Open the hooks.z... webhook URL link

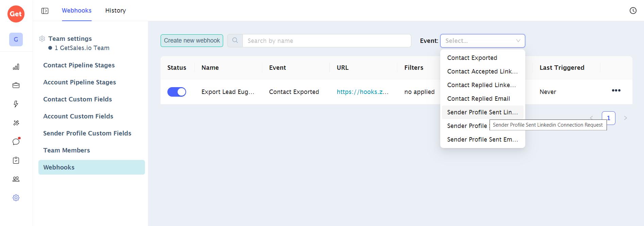362,92
